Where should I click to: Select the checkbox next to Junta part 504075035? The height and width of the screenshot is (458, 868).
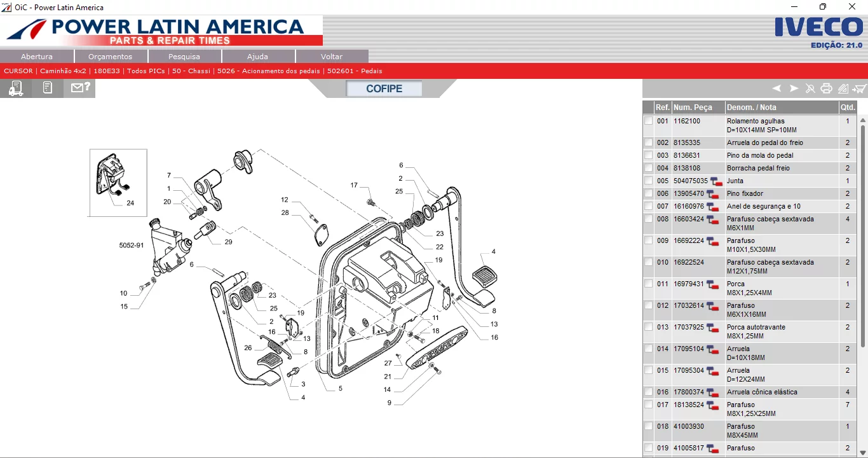click(649, 181)
